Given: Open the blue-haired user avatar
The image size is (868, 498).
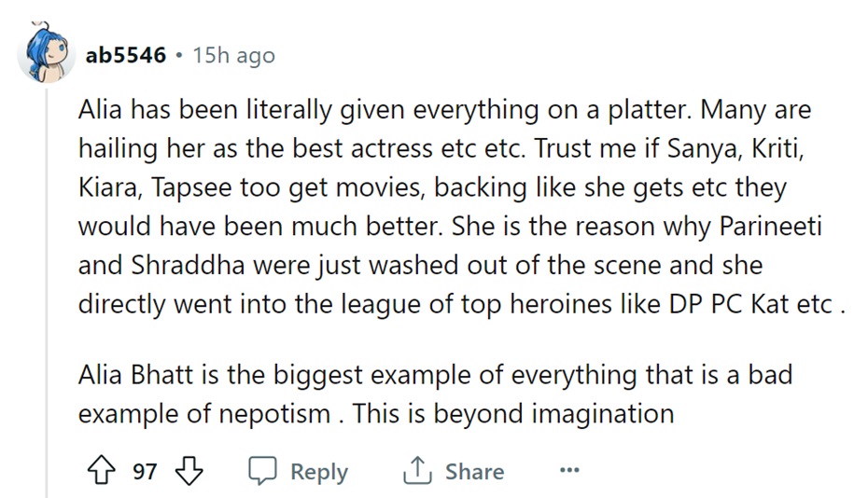Looking at the screenshot, I should 47,55.
